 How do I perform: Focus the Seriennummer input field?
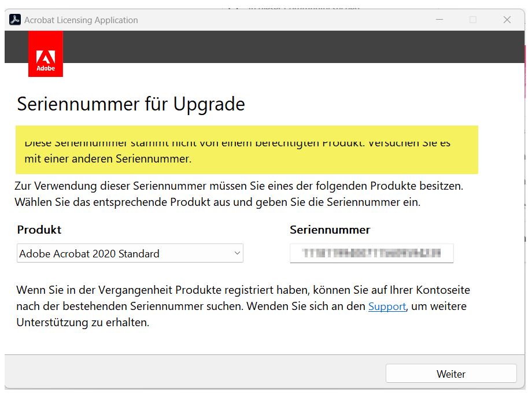coord(371,253)
